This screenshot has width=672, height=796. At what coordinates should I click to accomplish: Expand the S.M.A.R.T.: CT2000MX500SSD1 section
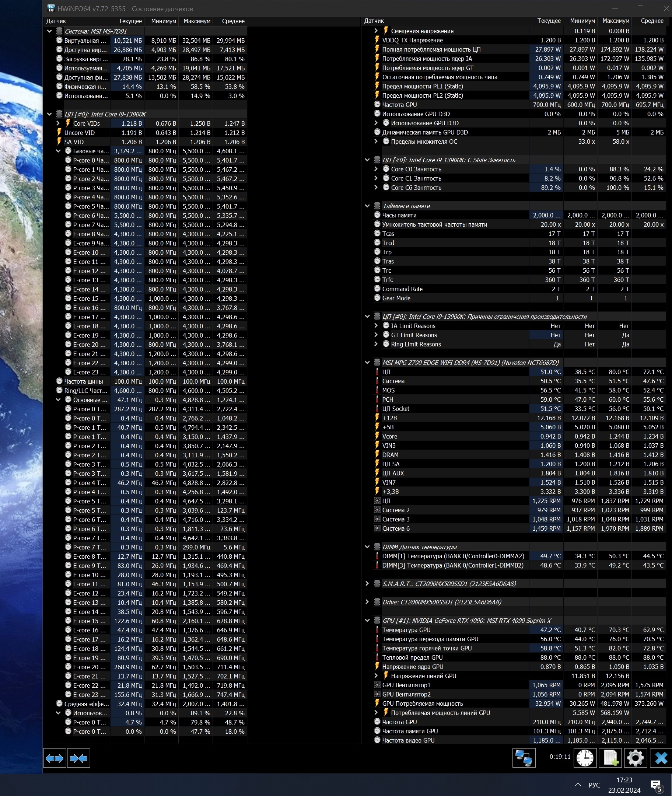coord(367,584)
